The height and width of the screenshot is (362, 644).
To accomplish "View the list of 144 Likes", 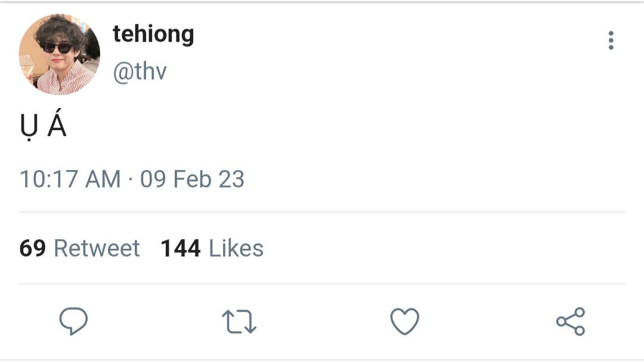I will 212,248.
